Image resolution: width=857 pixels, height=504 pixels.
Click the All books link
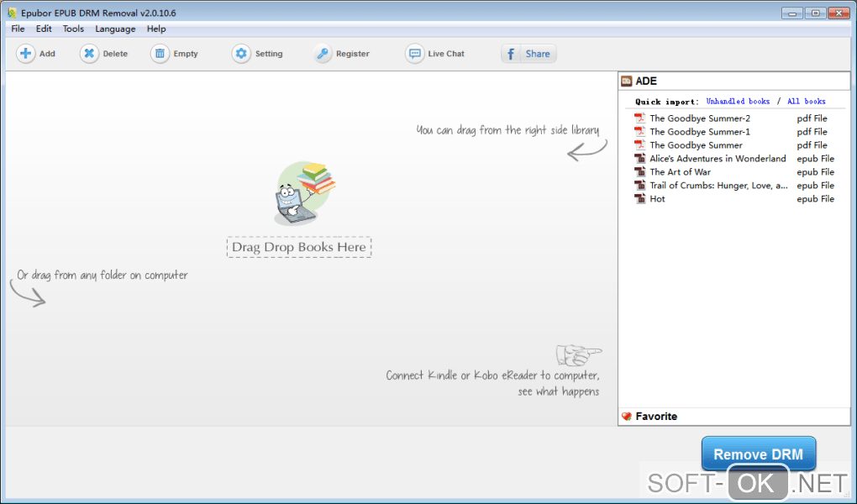807,101
